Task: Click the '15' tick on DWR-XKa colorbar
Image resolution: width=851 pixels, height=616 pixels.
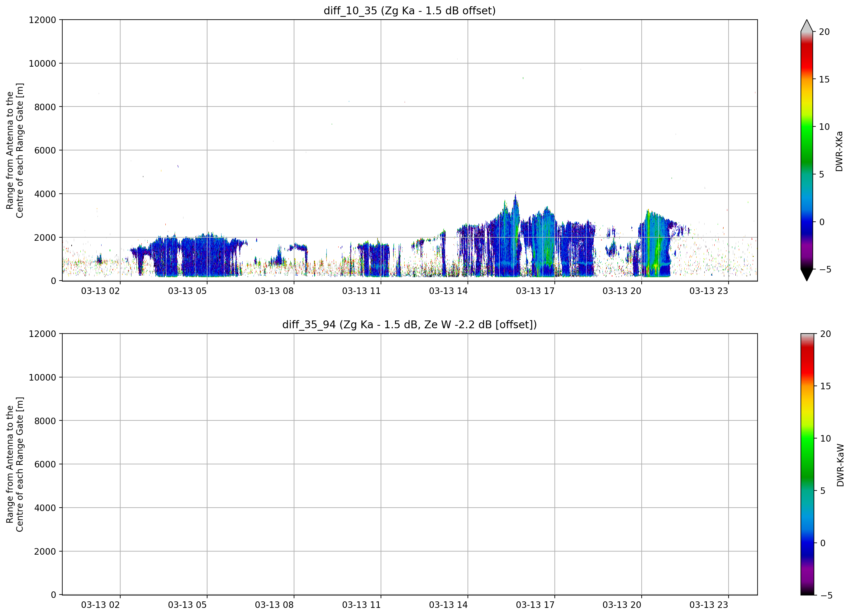Action: pyautogui.click(x=824, y=79)
